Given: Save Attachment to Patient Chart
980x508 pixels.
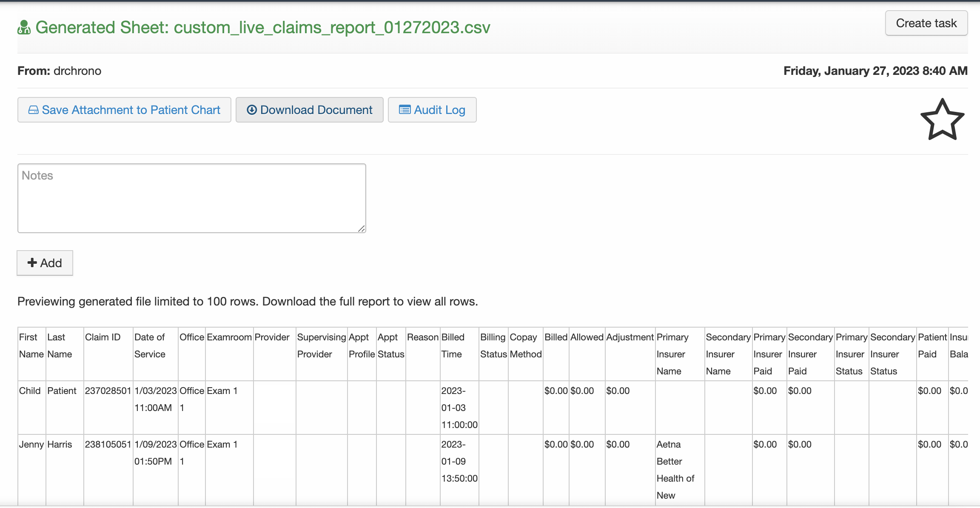Looking at the screenshot, I should click(x=124, y=110).
